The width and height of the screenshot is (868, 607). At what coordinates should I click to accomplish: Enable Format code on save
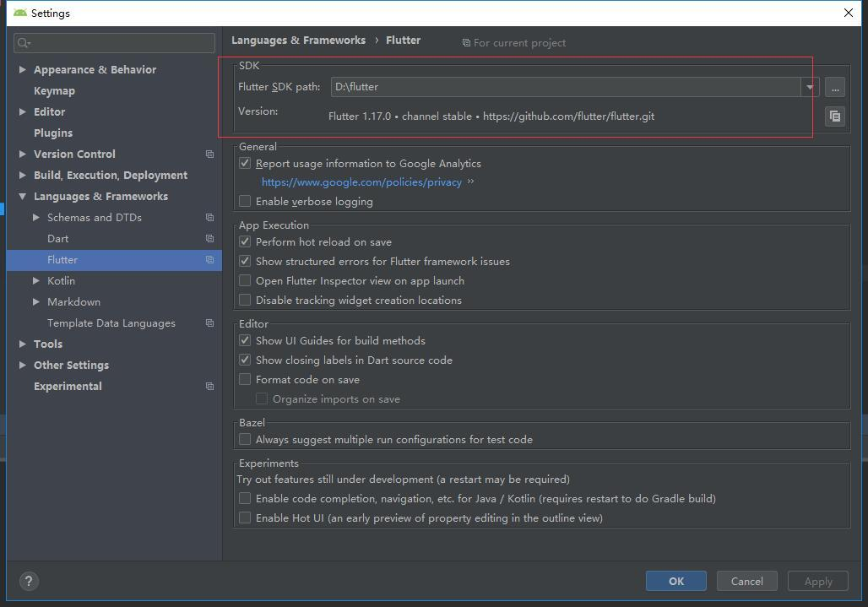click(245, 379)
